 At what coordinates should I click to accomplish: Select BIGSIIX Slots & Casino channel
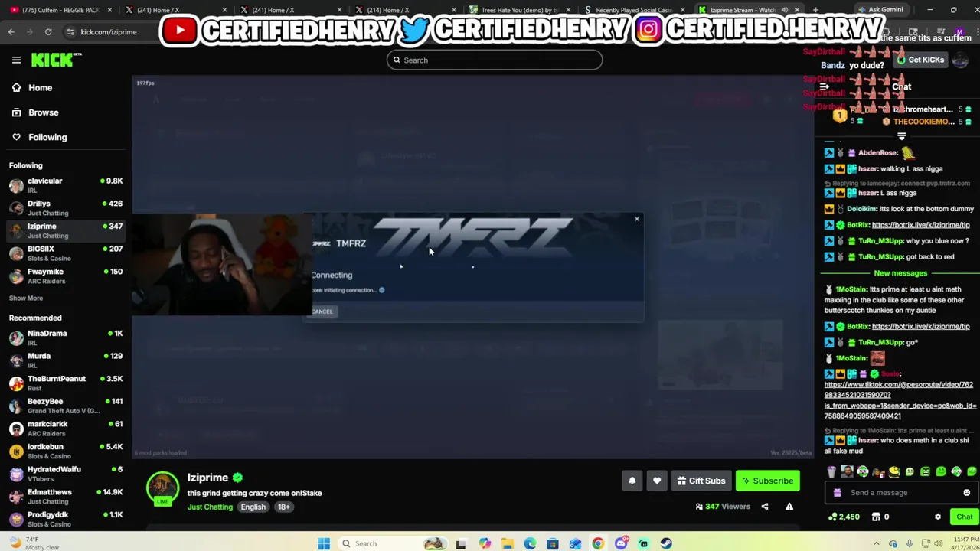point(66,253)
